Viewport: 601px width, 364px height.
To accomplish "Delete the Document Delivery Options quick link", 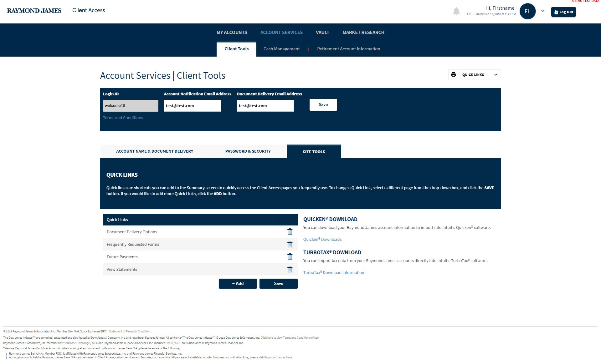I will pos(290,232).
